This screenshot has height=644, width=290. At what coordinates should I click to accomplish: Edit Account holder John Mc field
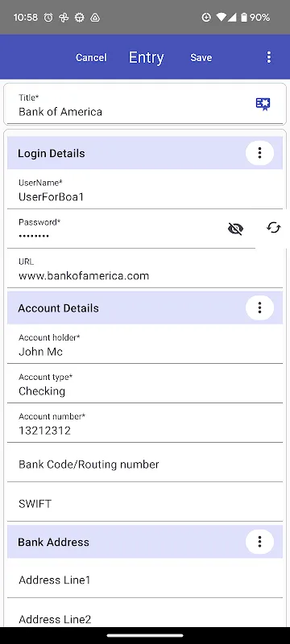[145, 345]
